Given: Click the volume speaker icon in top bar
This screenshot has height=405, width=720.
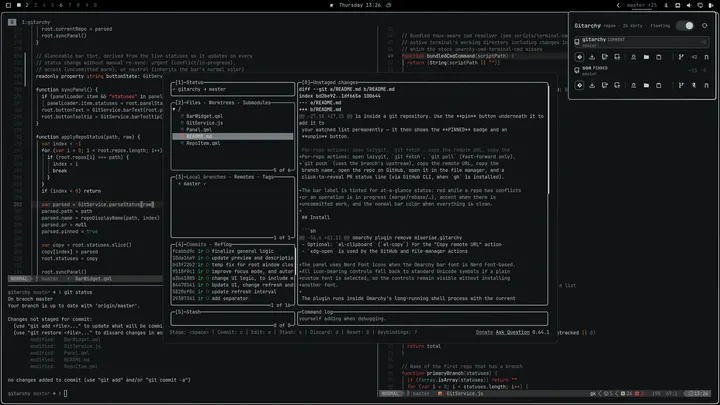Looking at the screenshot, I should click(x=689, y=5).
